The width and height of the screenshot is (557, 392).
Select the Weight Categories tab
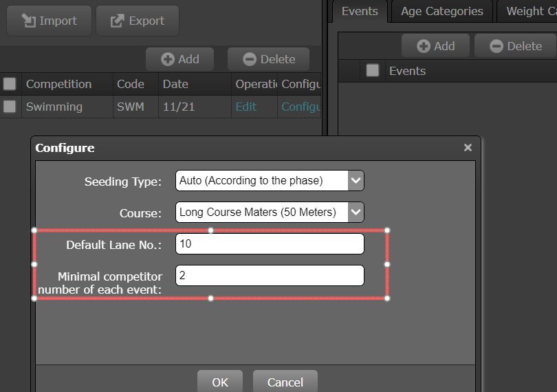pyautogui.click(x=529, y=11)
